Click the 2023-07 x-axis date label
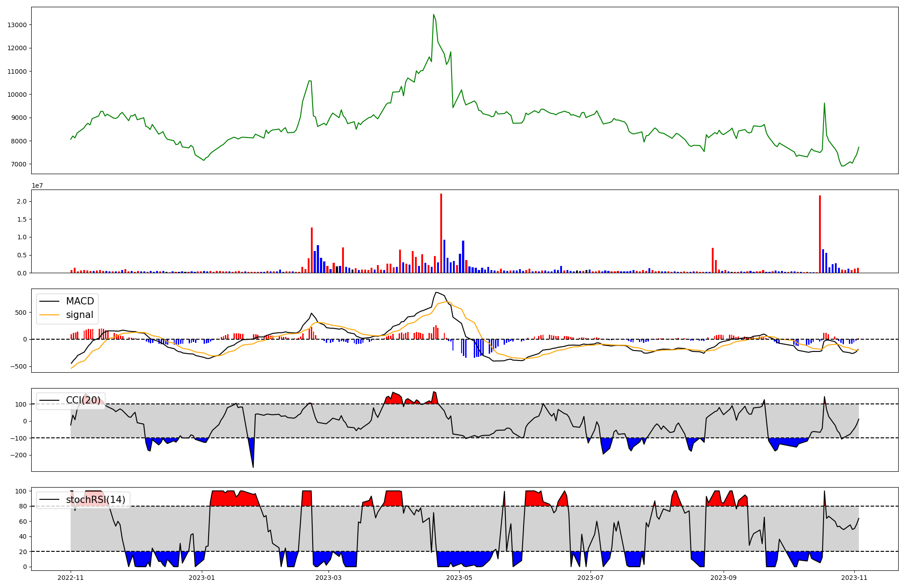 click(x=591, y=578)
